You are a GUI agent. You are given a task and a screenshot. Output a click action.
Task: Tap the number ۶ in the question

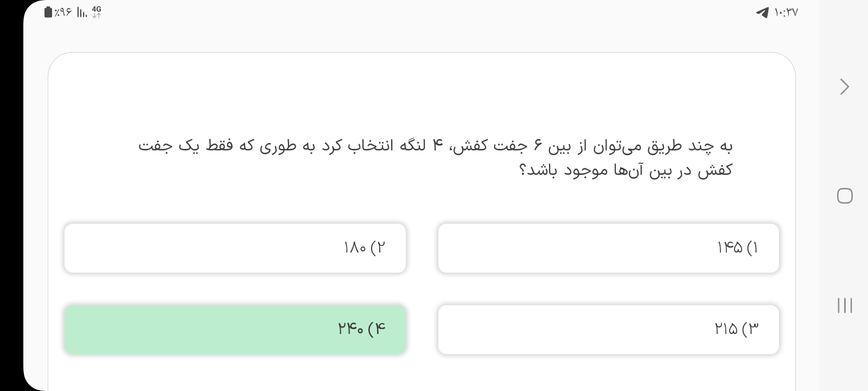pyautogui.click(x=538, y=146)
